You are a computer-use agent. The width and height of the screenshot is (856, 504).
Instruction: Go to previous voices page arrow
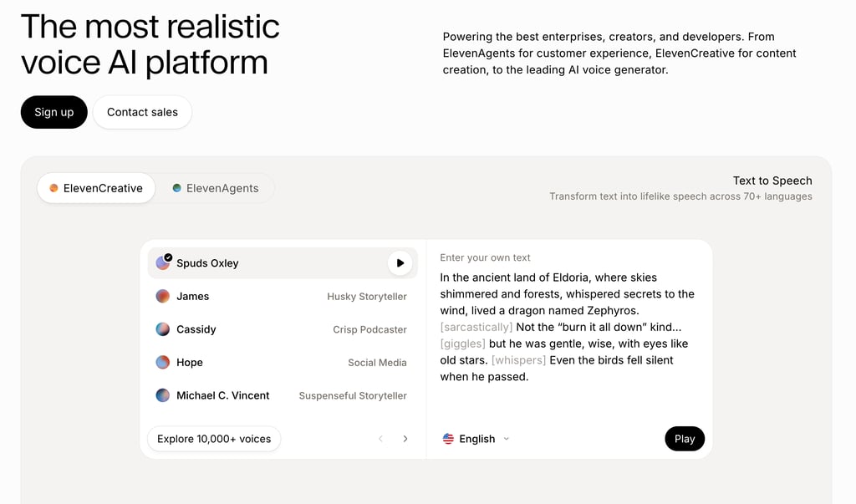pyautogui.click(x=381, y=439)
